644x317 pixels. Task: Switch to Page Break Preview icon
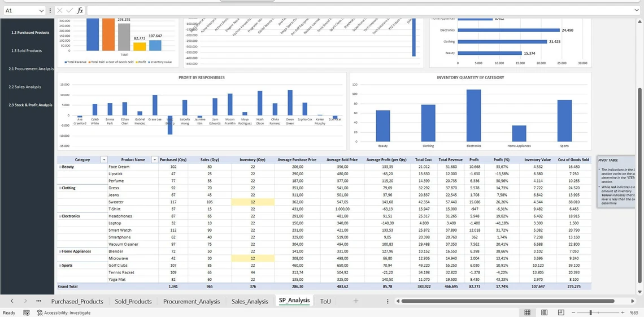pyautogui.click(x=559, y=312)
